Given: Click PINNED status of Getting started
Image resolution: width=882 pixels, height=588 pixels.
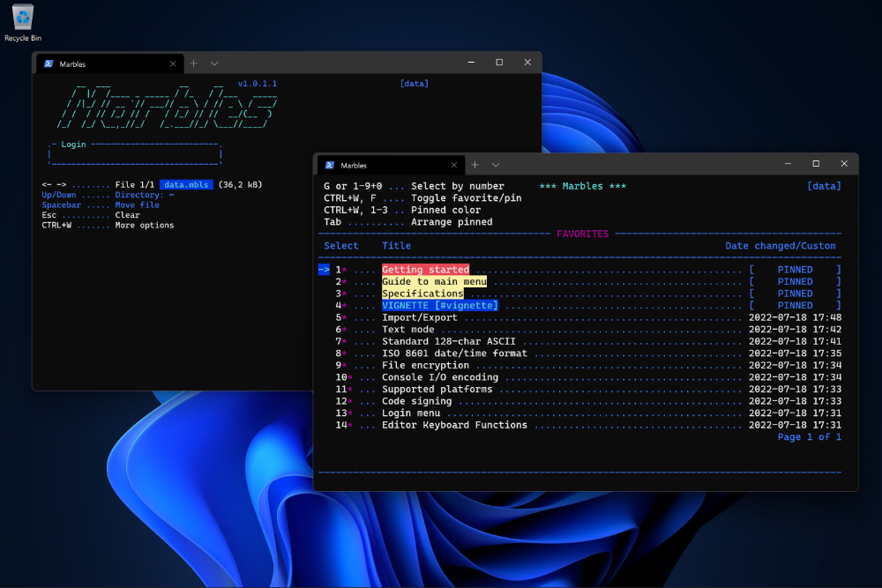Looking at the screenshot, I should point(795,269).
